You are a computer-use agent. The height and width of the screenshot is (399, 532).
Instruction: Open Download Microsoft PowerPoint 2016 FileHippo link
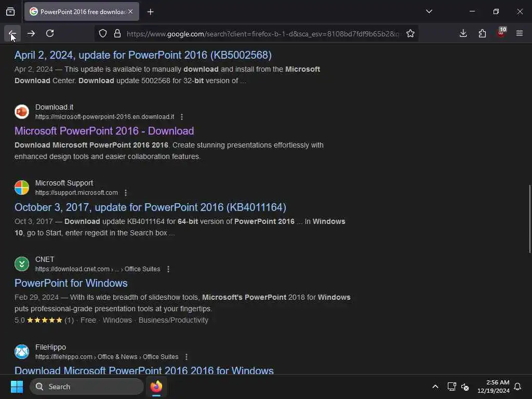144,370
